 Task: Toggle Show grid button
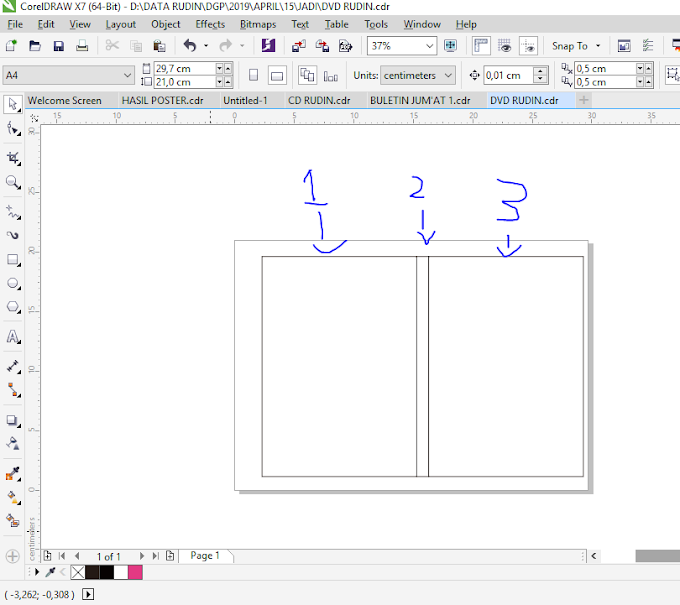pyautogui.click(x=504, y=46)
